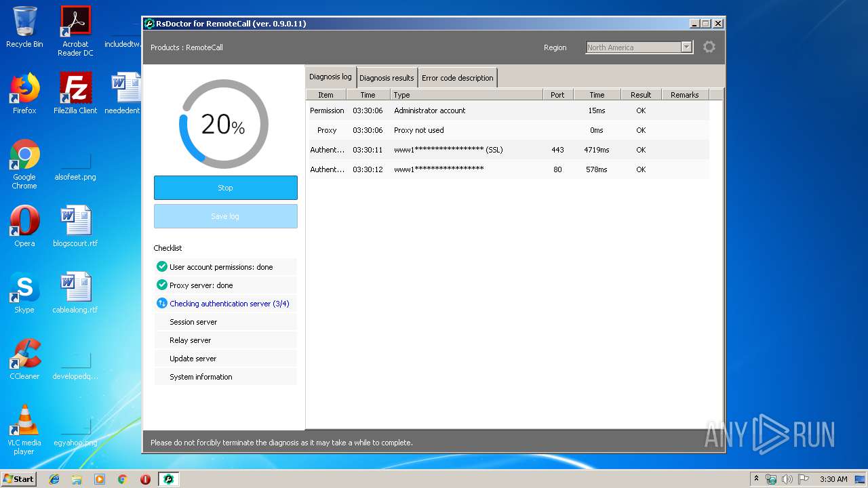The width and height of the screenshot is (868, 488).
Task: Select the Proxy not used log row
Action: pyautogui.click(x=509, y=130)
